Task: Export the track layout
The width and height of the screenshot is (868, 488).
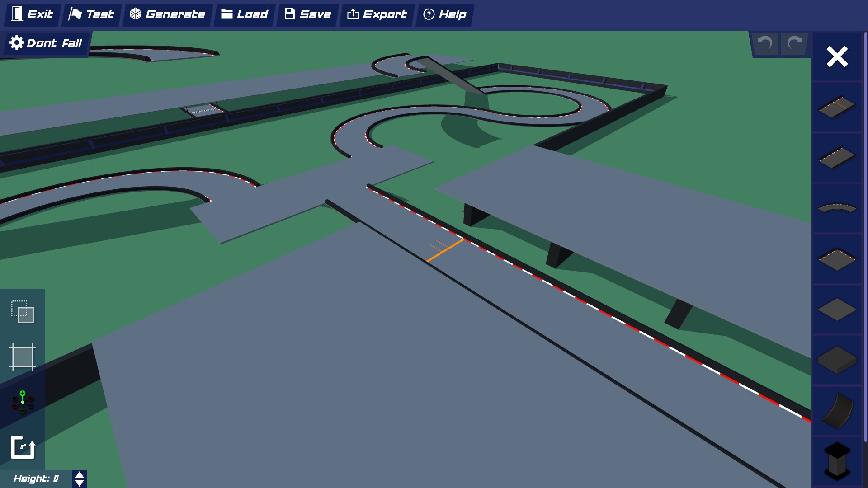Action: (377, 14)
